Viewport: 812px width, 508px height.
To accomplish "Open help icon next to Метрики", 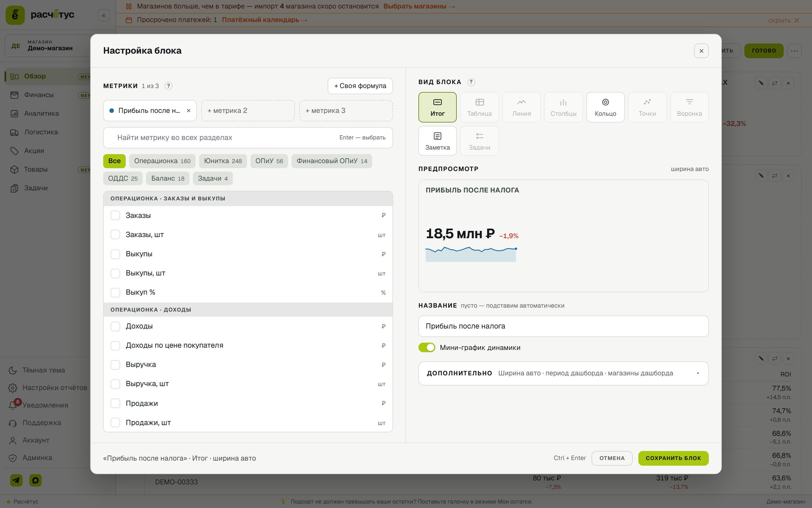I will (x=168, y=86).
